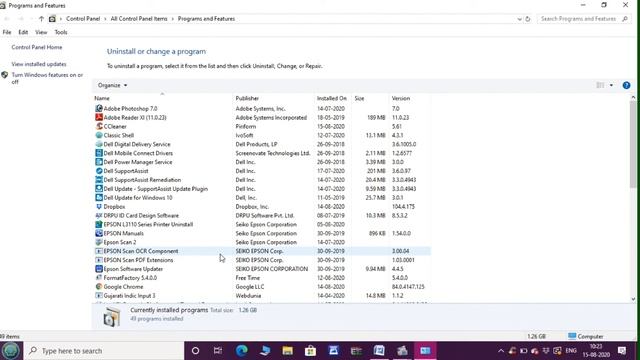Click the 84.0.4147.125 version value
The image size is (640, 360).
tap(408, 287)
